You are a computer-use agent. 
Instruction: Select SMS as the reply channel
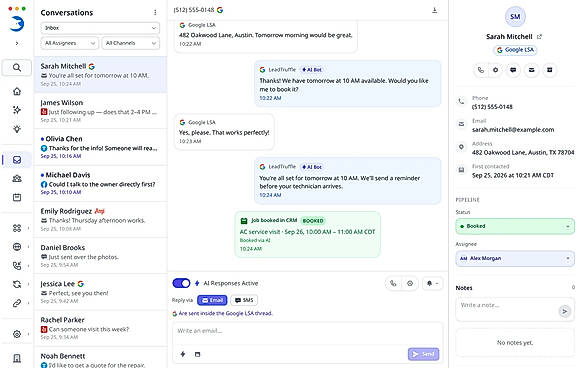(x=244, y=300)
